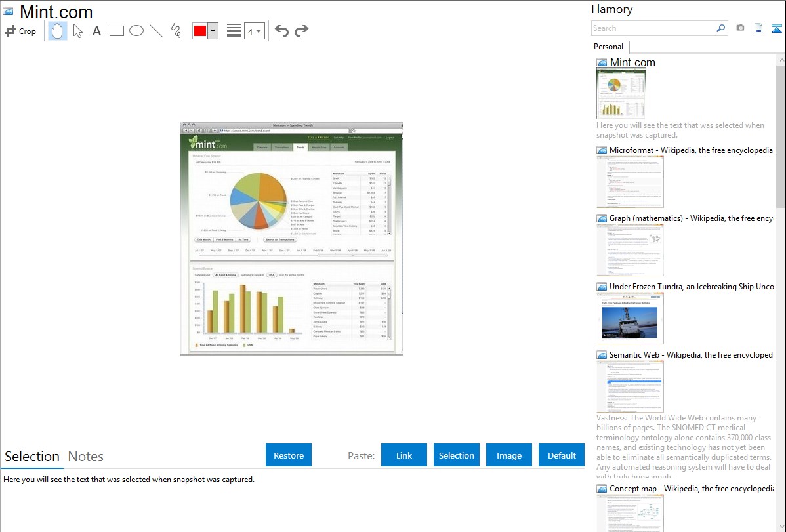Screen dimensions: 786x532
Task: Click icon beside Microformat snapshot title
Action: coord(602,150)
